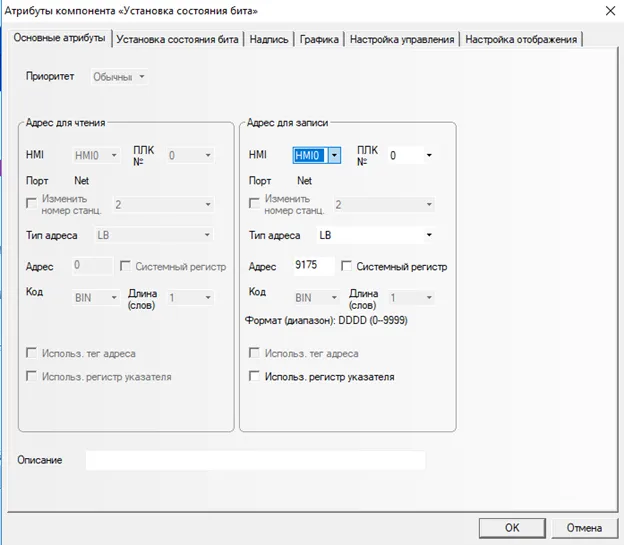Expand the HMI dropdown in write address
This screenshot has height=545, width=624.
pyautogui.click(x=334, y=155)
